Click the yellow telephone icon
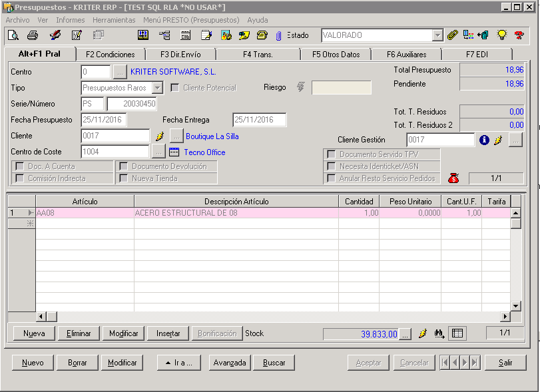 point(262,35)
